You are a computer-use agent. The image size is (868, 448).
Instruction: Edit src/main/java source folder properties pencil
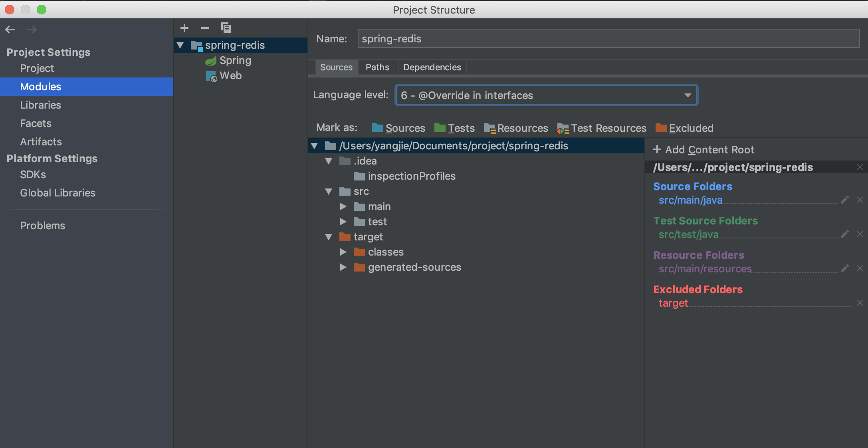(844, 200)
